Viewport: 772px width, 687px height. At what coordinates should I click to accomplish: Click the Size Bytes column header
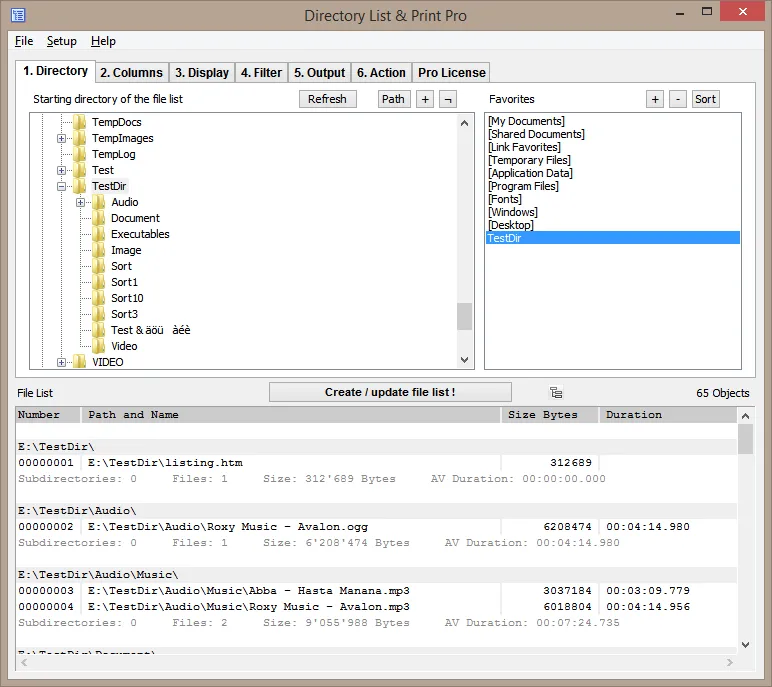[550, 415]
